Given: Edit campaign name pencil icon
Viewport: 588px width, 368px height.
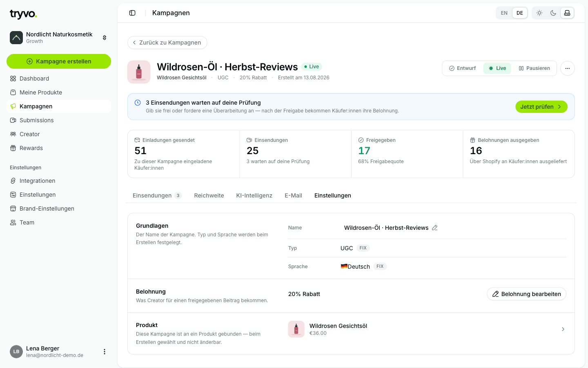Looking at the screenshot, I should pyautogui.click(x=435, y=228).
